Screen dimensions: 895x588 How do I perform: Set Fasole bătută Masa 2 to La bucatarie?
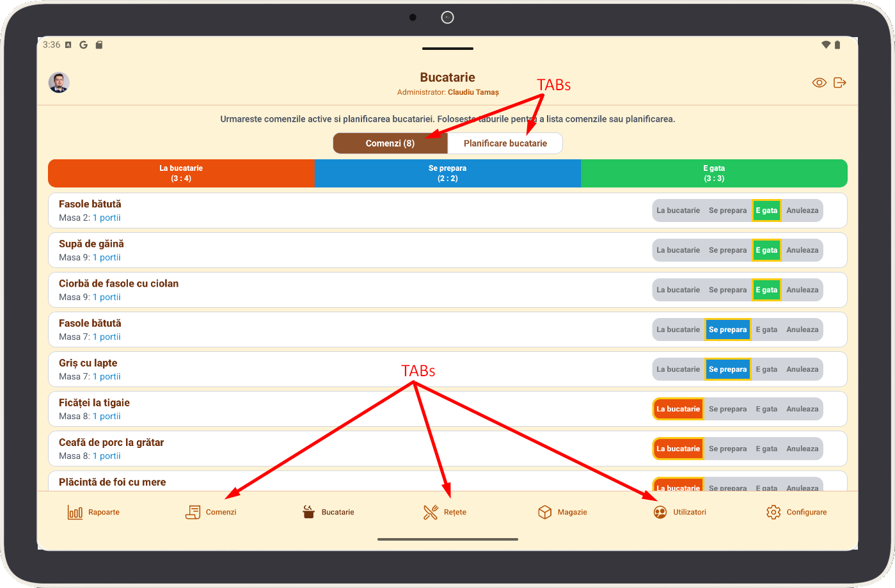pyautogui.click(x=678, y=211)
